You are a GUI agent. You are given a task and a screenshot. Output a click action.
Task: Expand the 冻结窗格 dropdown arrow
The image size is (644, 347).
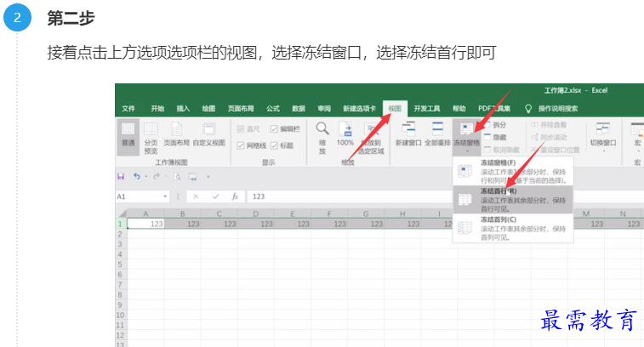(x=466, y=151)
